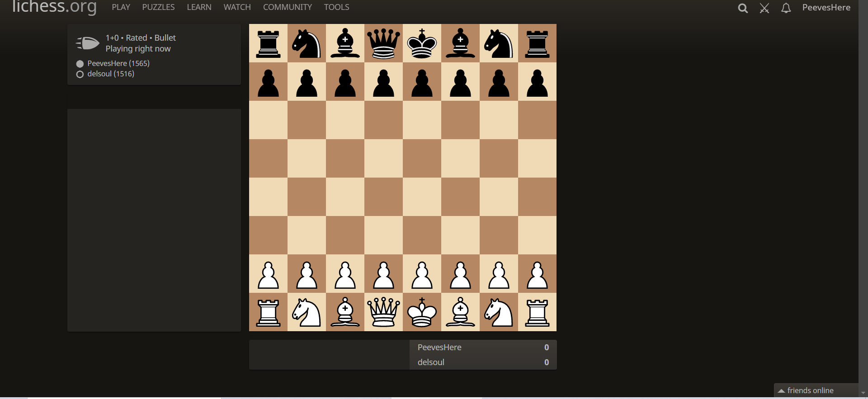Click the crossed swords challenges icon

click(x=764, y=8)
